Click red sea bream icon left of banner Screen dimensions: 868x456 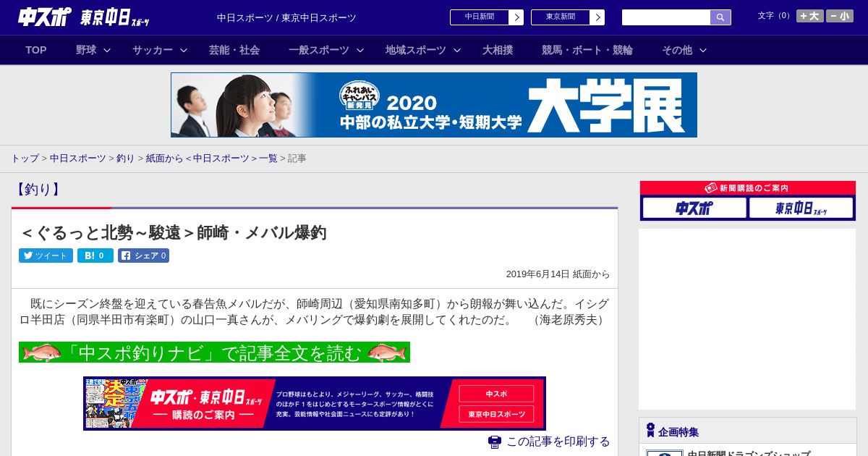click(41, 352)
